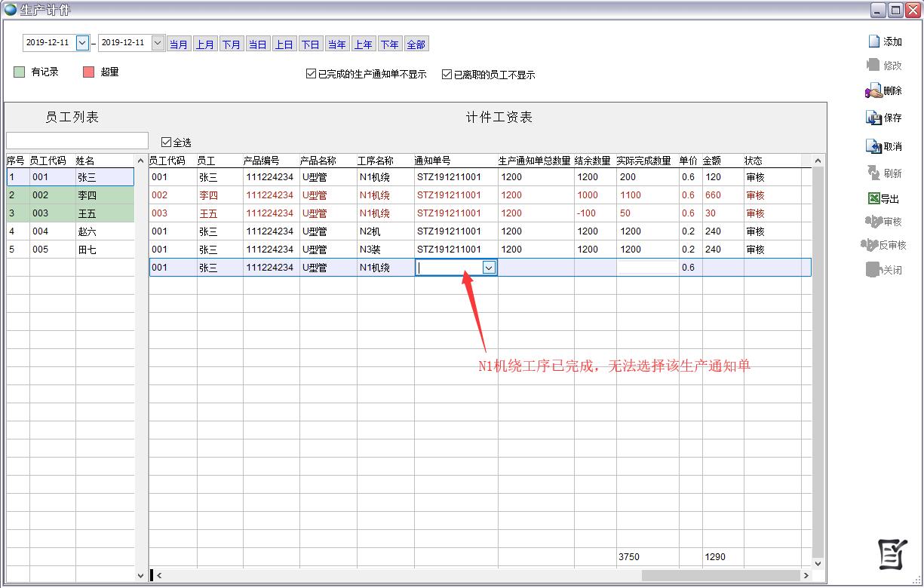924x588 pixels.
Task: Select the 全部 date filter
Action: coord(416,44)
